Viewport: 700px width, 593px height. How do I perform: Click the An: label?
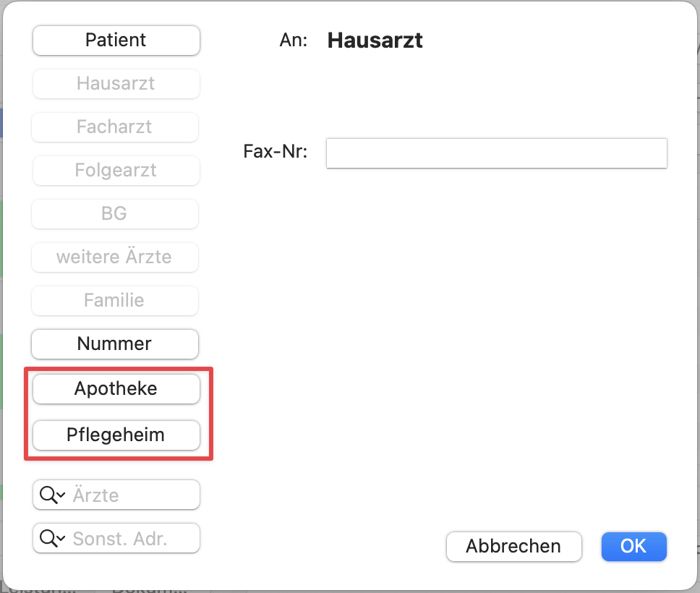(x=294, y=40)
